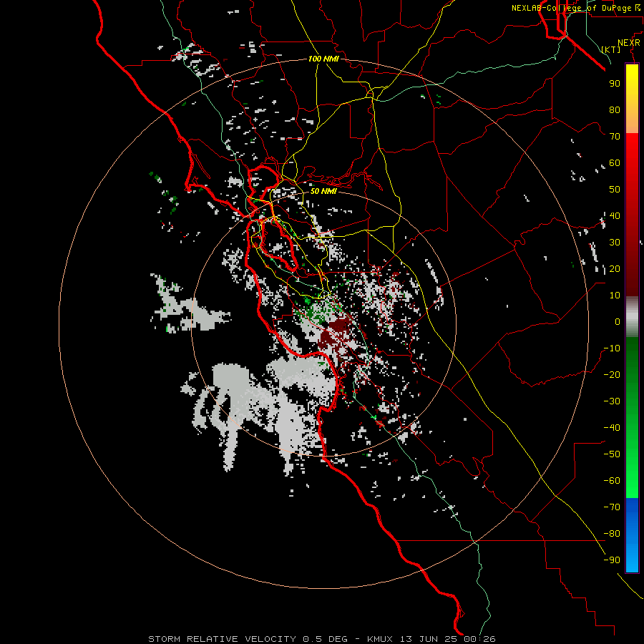The image size is (644, 644).
Task: Click the 70 value on the velocity scale
Action: pyautogui.click(x=615, y=137)
